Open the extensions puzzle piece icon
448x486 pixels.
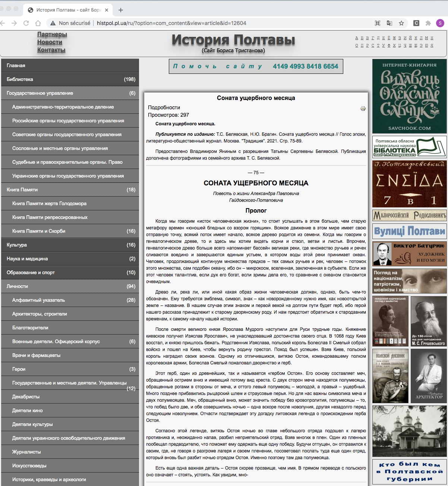428,23
